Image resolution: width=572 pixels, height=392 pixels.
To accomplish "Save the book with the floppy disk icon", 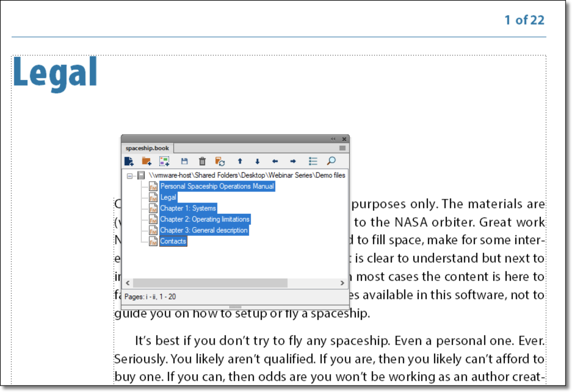I will pyautogui.click(x=184, y=161).
